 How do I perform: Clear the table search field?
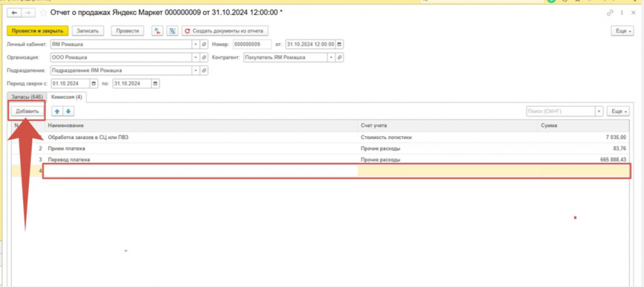click(599, 111)
